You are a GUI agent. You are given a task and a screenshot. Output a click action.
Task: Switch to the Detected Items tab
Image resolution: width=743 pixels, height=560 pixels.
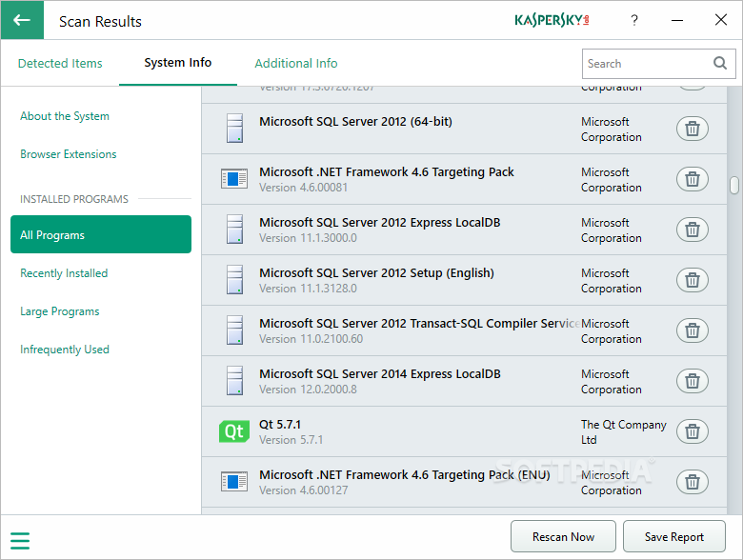60,63
